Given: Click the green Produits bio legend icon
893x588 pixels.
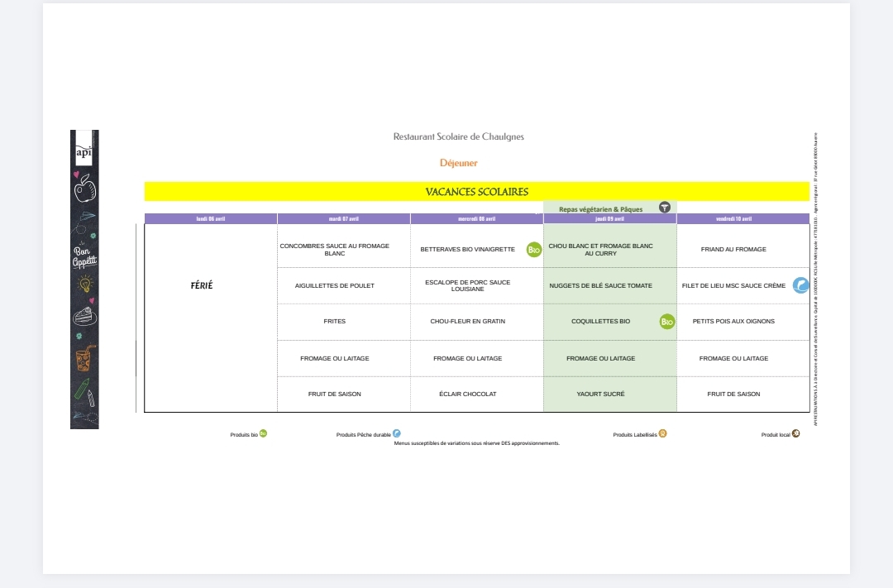Looking at the screenshot, I should coord(263,433).
